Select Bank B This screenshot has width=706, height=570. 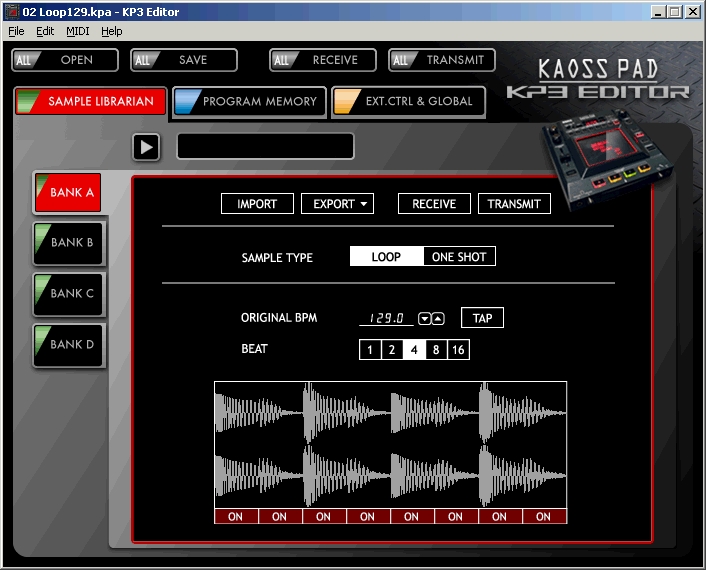(69, 243)
